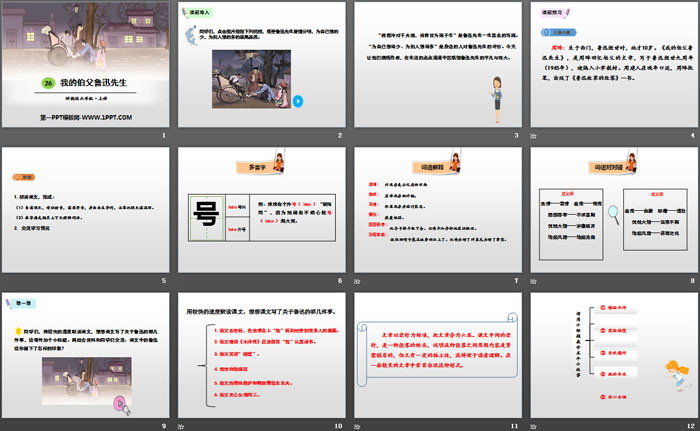The height and width of the screenshot is (431, 700).
Task: Click the animation star icon under slide 7
Action: [x=357, y=281]
